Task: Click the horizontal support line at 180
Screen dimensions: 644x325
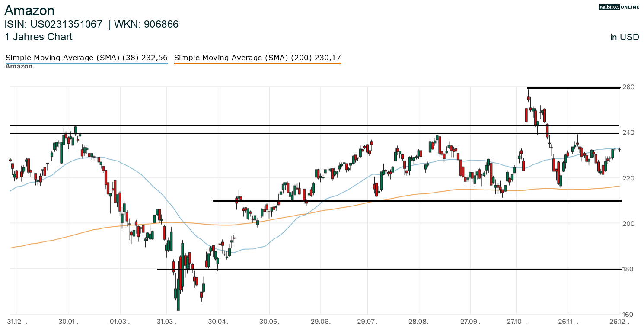Action: coord(389,269)
